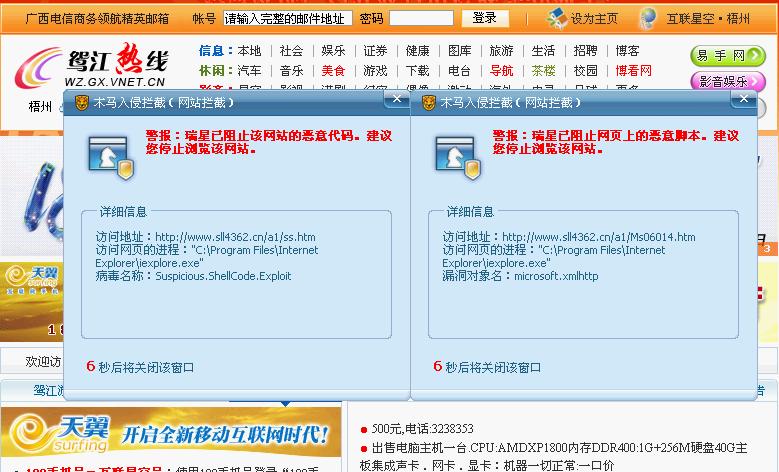Click the 互联星空 globe icon

(648, 18)
